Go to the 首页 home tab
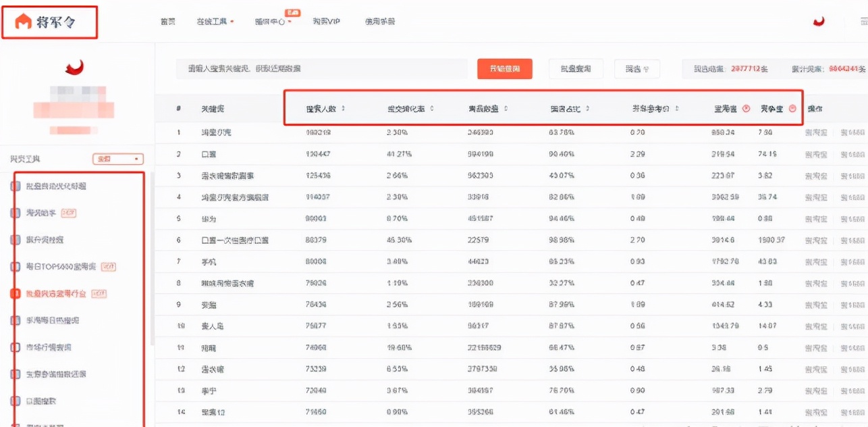Screen dimensions: 868x427 [168, 22]
